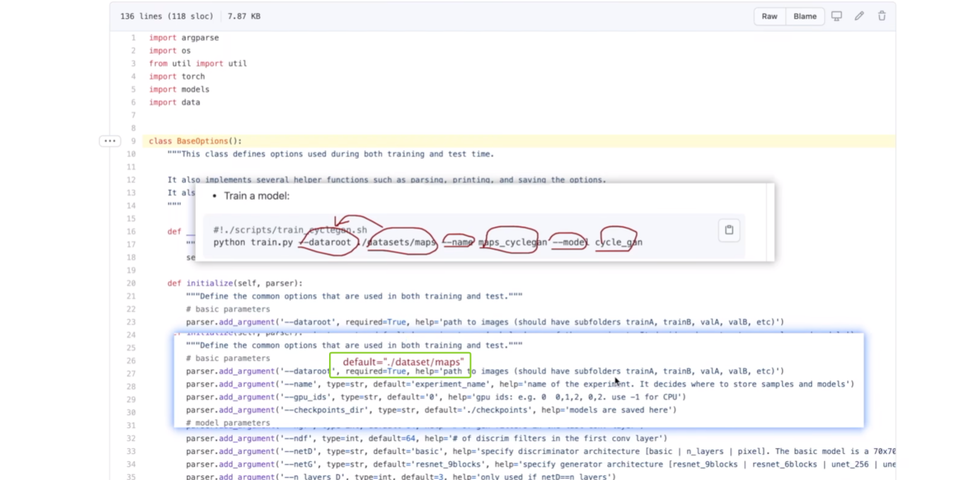Viewport: 980px width, 480px height.
Task: Click the 'import os' code line
Action: pyautogui.click(x=170, y=51)
